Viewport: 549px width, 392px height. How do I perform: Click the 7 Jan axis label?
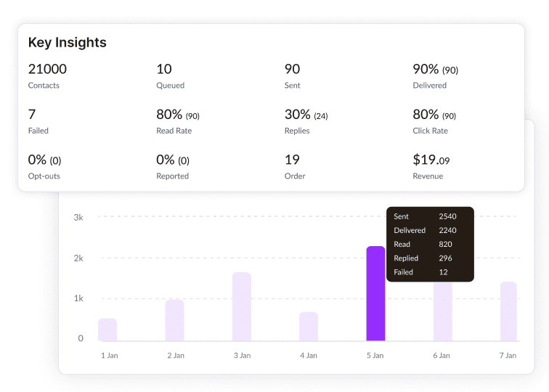point(508,356)
